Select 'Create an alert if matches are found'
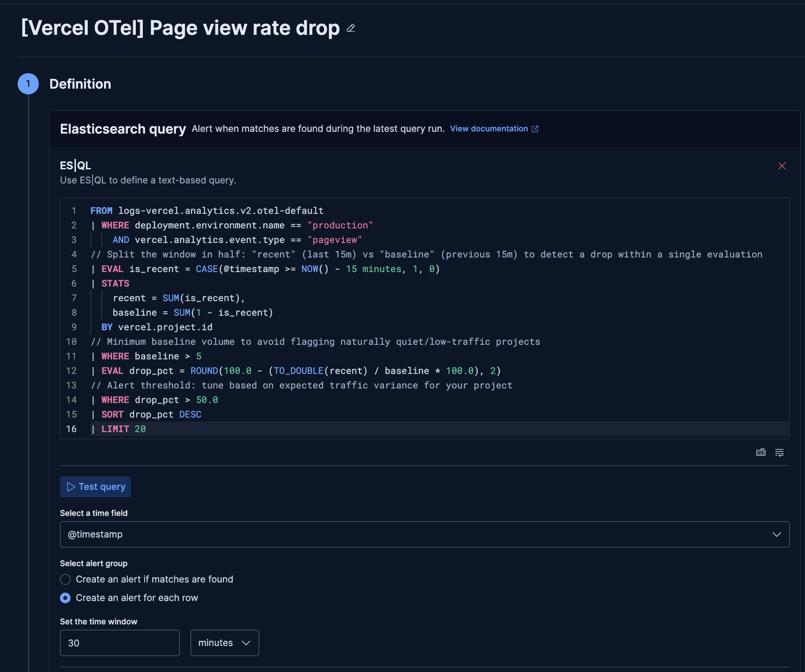Viewport: 805px width, 672px height. [x=65, y=579]
